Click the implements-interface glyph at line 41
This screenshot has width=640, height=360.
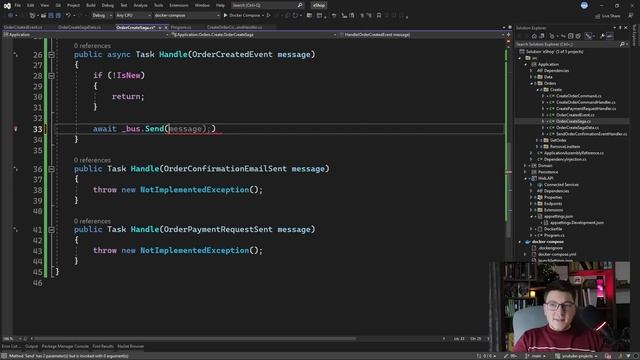tap(16, 229)
